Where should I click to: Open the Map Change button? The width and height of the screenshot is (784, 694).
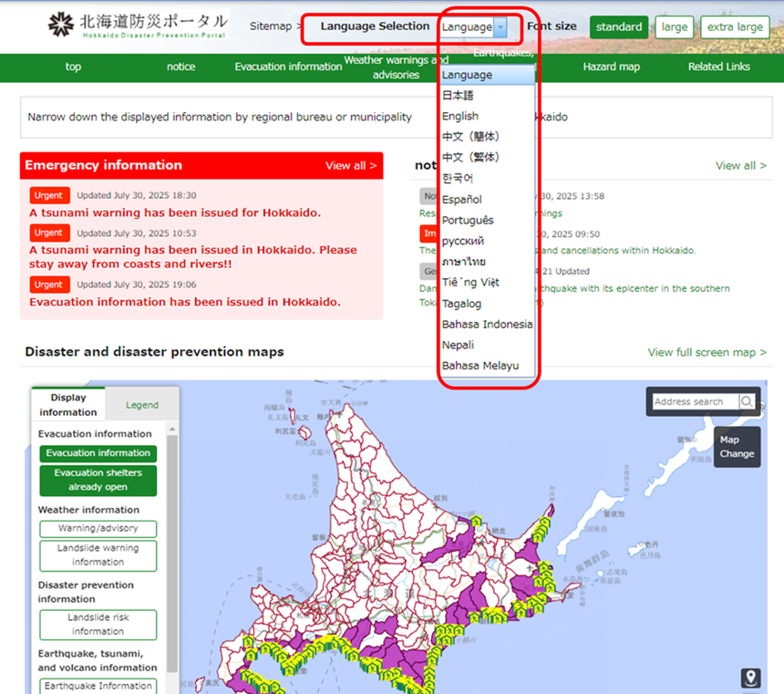tap(737, 447)
